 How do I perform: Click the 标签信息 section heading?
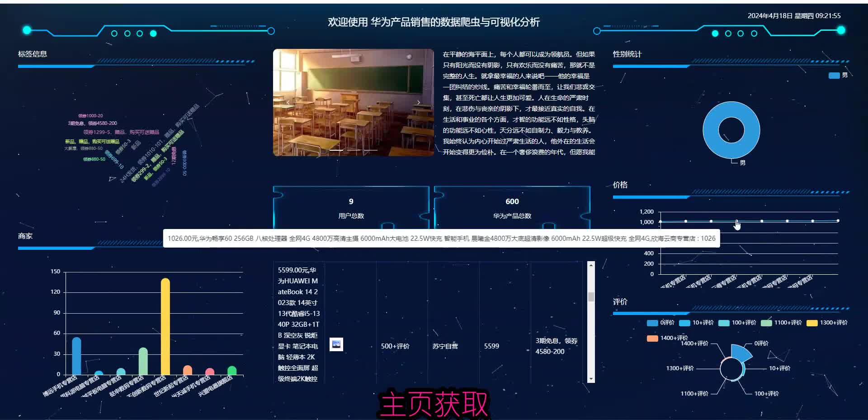coord(33,54)
